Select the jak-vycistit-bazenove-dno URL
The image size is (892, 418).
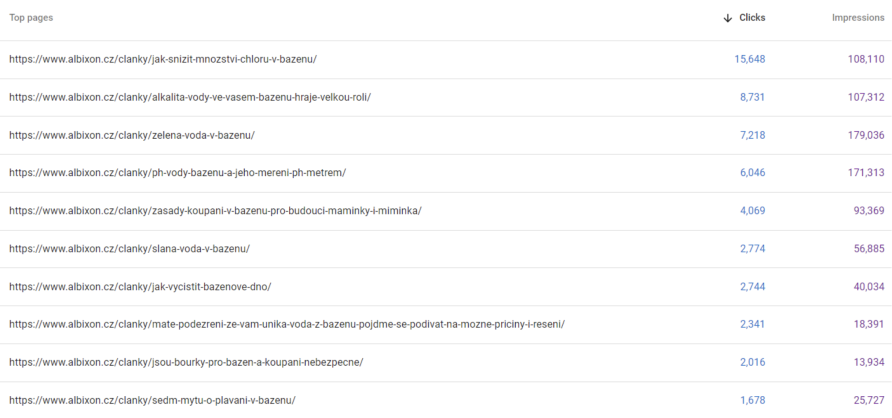pos(140,287)
